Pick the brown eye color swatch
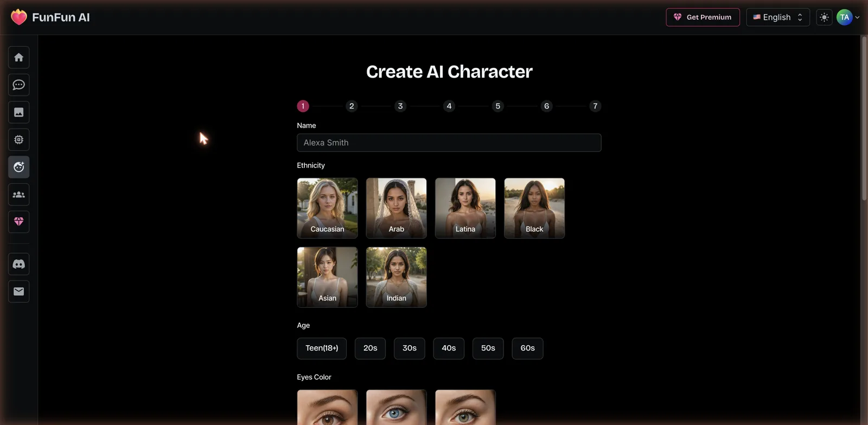The height and width of the screenshot is (425, 868). pos(327,408)
